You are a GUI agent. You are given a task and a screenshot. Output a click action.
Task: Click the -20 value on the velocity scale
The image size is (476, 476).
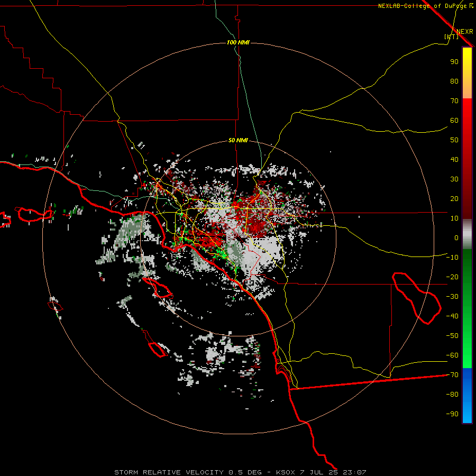(x=452, y=277)
